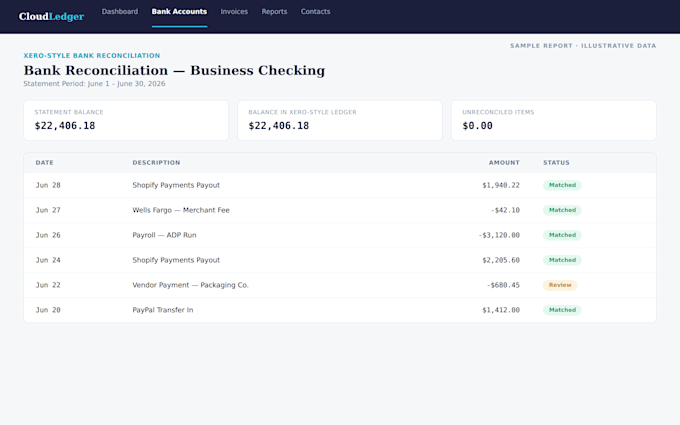Click the Amount column header

[504, 163]
